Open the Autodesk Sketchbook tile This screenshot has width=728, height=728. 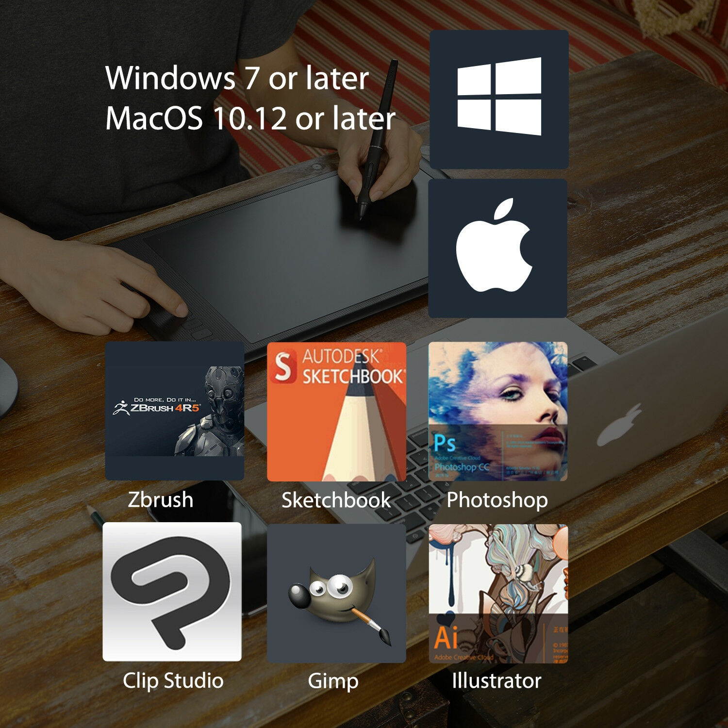336,412
